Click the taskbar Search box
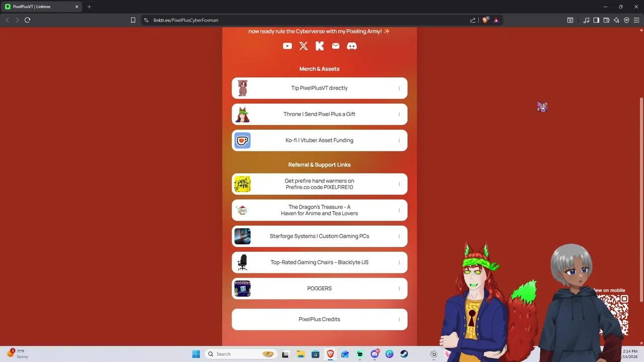 click(240, 354)
